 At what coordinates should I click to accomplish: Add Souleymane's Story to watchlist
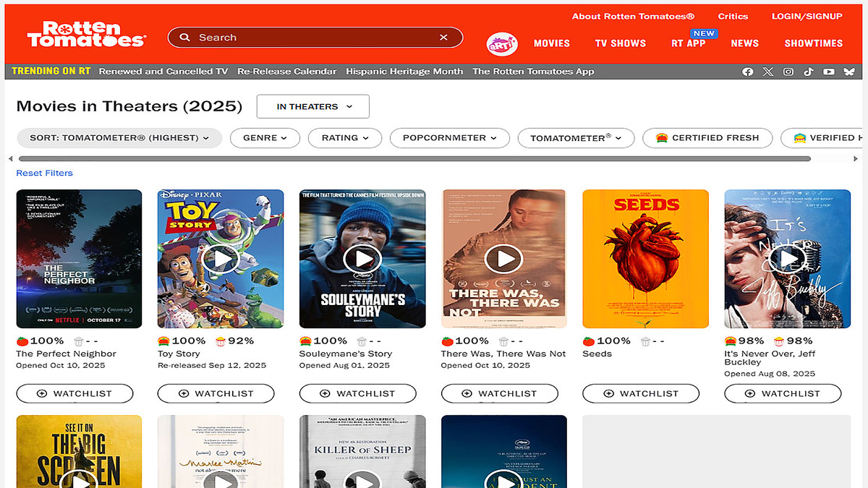point(358,393)
